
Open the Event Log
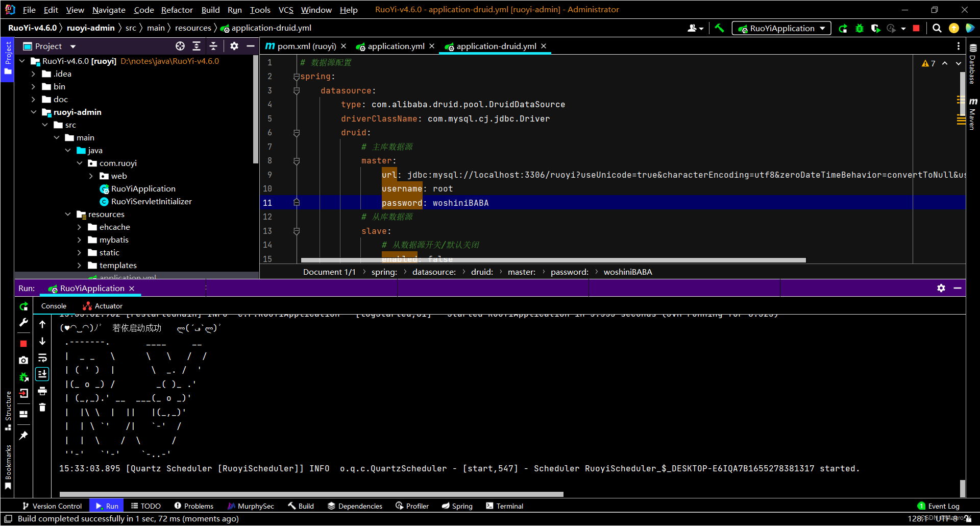pyautogui.click(x=939, y=506)
